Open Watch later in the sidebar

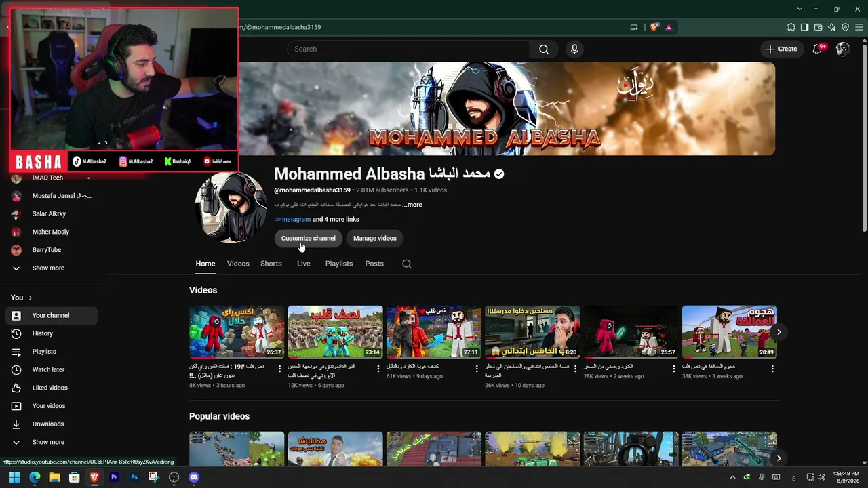[52, 369]
